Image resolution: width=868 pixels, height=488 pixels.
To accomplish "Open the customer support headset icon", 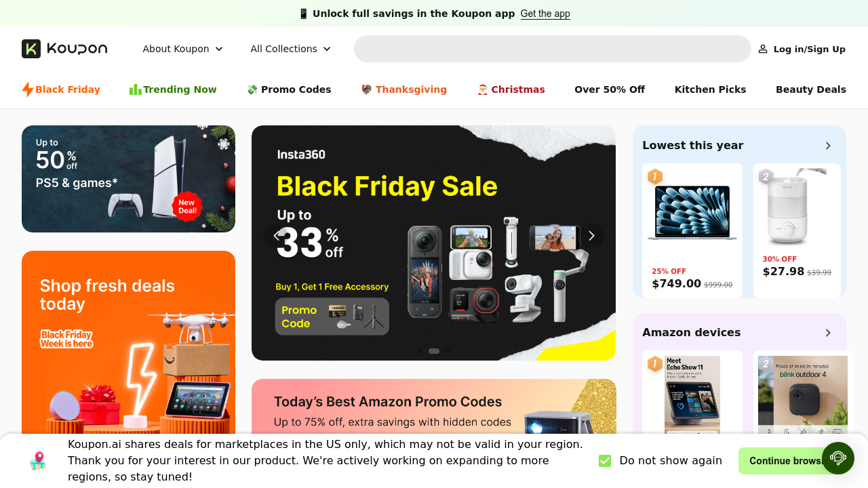I will point(838,458).
